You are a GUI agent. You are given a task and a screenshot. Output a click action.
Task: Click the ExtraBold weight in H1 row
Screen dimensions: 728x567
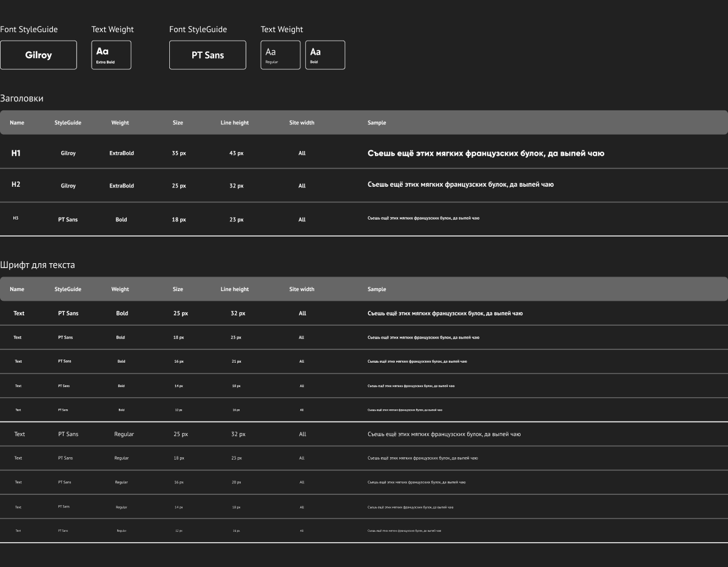(x=121, y=153)
